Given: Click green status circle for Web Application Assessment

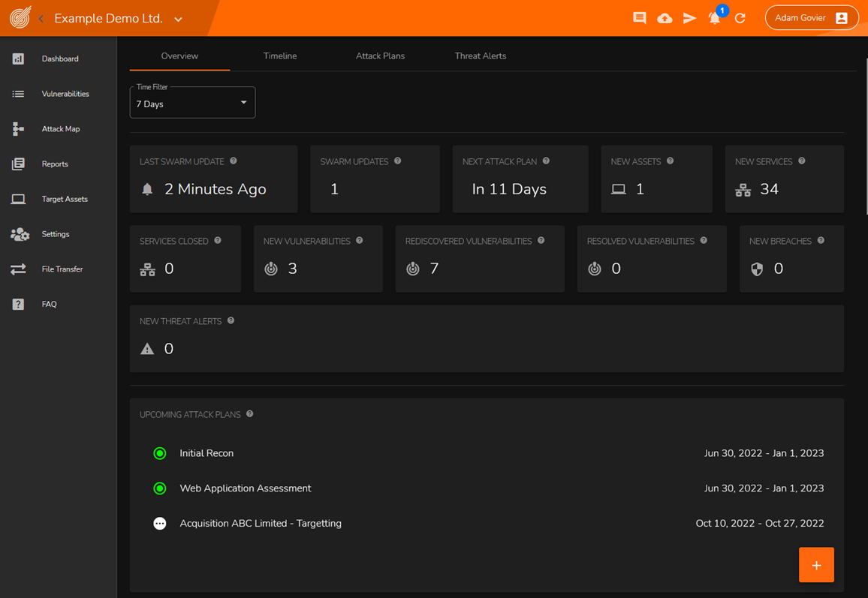Looking at the screenshot, I should tap(159, 488).
